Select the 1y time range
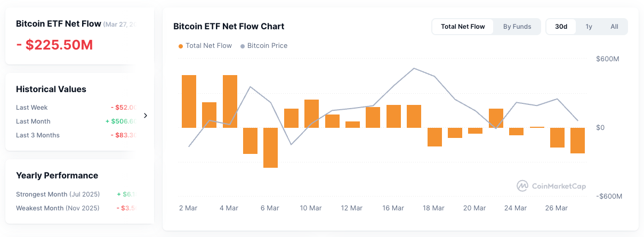Screen dimensions: 644x237 coord(589,27)
